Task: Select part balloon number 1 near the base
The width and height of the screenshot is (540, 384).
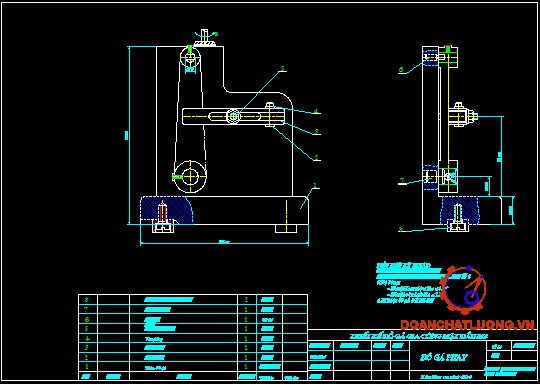Action: tap(314, 186)
